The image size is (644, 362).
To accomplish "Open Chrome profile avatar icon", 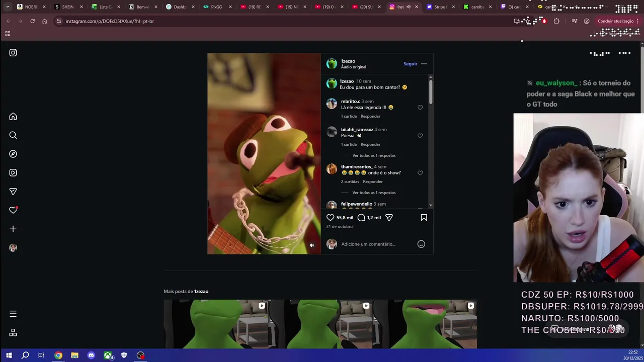I will [587, 21].
